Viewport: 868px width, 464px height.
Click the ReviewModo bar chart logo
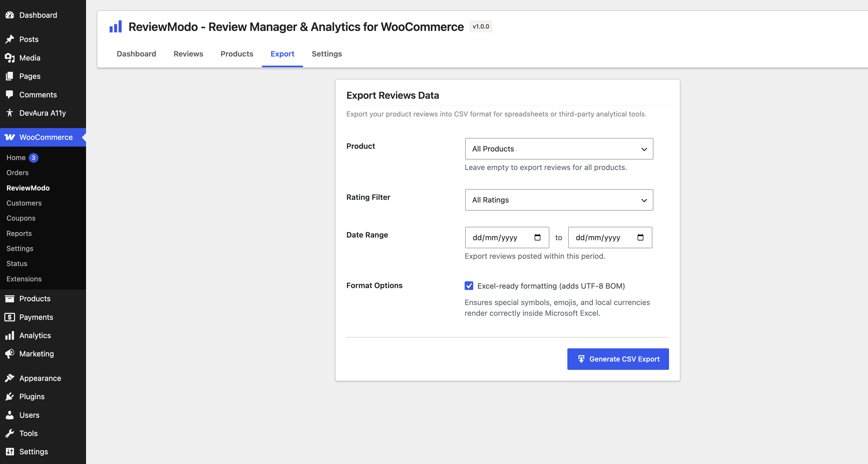116,27
